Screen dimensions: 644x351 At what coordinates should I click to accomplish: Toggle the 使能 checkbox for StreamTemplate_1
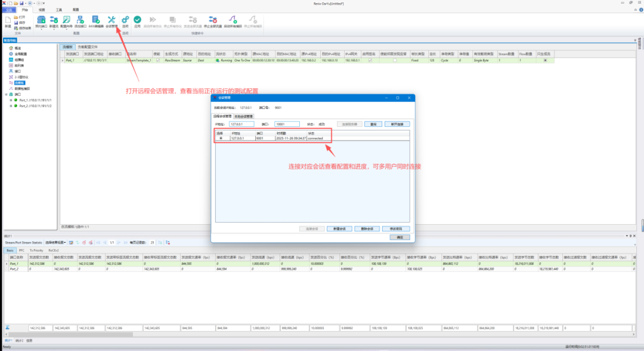coord(157,60)
